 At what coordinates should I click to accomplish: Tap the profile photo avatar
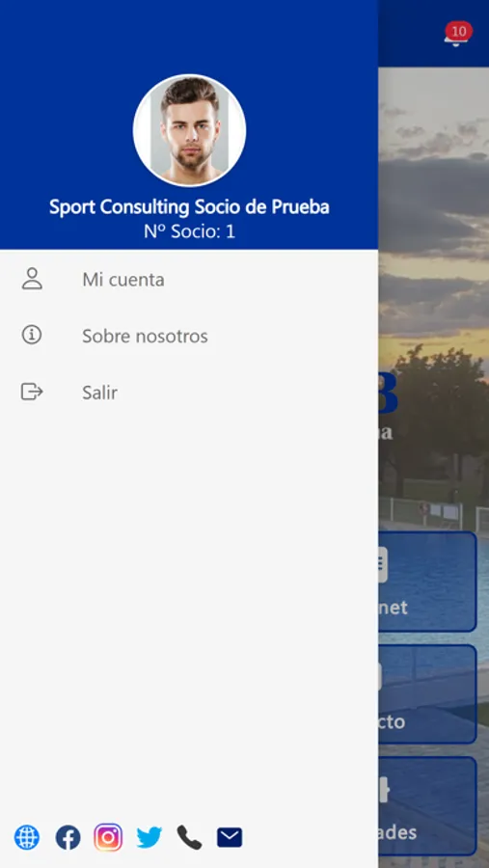[x=189, y=130]
